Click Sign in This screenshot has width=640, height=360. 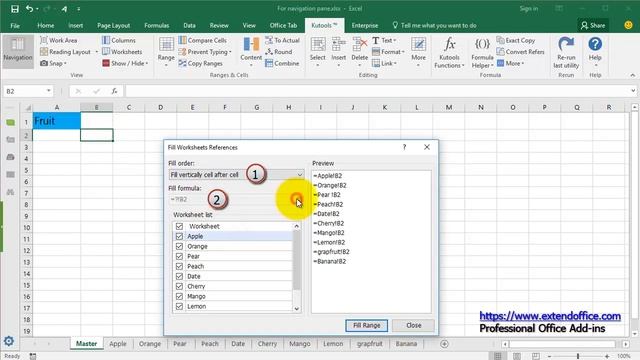529,9
